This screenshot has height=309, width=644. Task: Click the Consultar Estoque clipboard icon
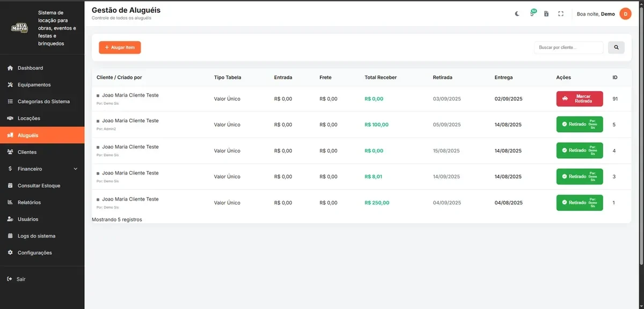10,186
